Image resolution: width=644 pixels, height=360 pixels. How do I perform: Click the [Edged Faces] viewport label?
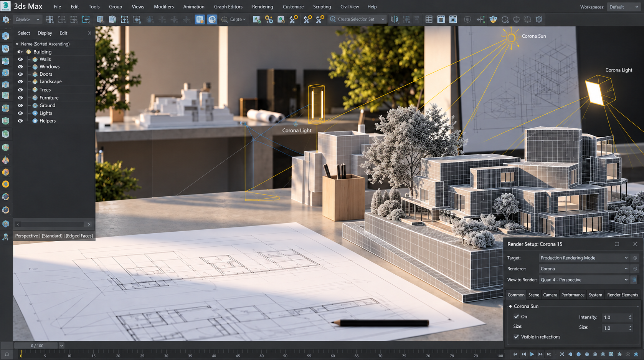(79, 236)
